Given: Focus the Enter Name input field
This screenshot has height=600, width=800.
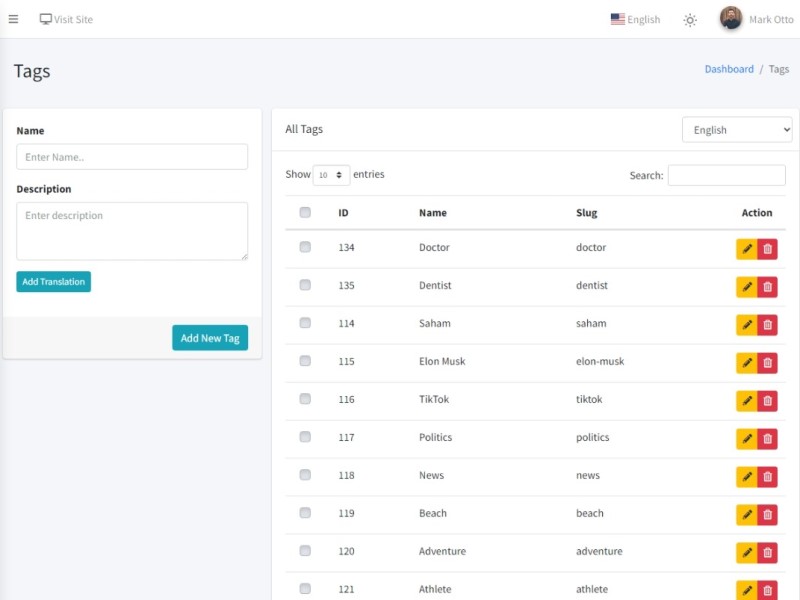Looking at the screenshot, I should click(132, 157).
